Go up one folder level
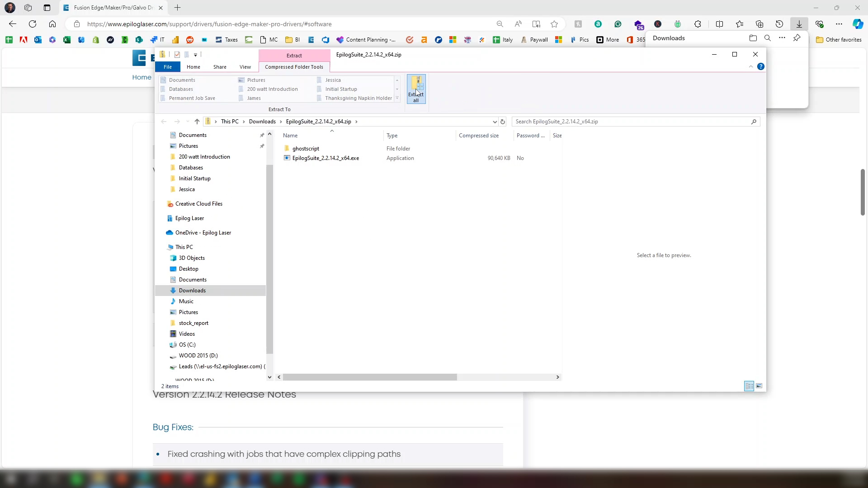868x488 pixels. (x=197, y=122)
